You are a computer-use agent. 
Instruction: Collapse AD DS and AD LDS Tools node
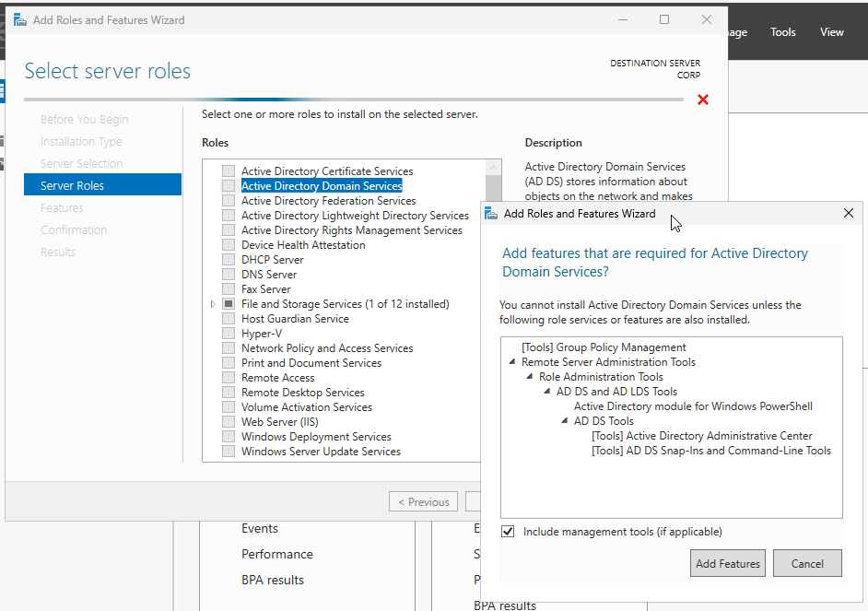547,391
